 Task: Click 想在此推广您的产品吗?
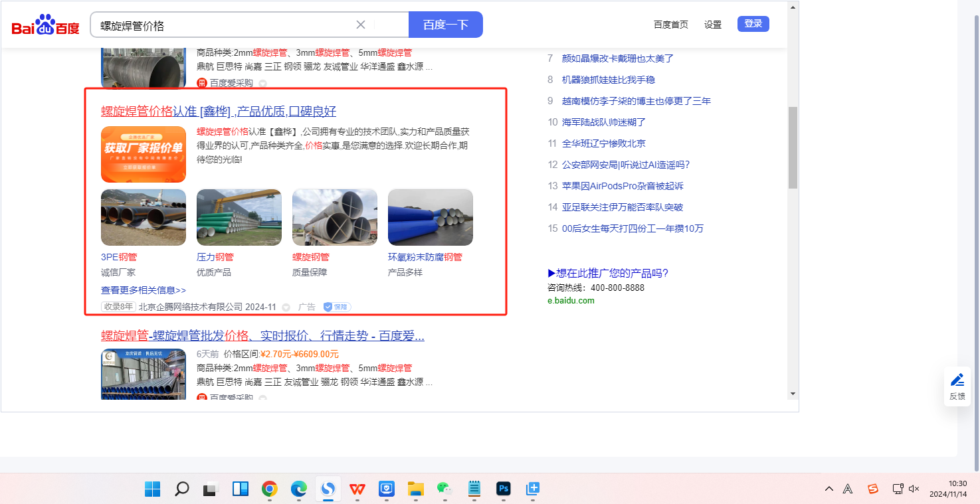608,273
